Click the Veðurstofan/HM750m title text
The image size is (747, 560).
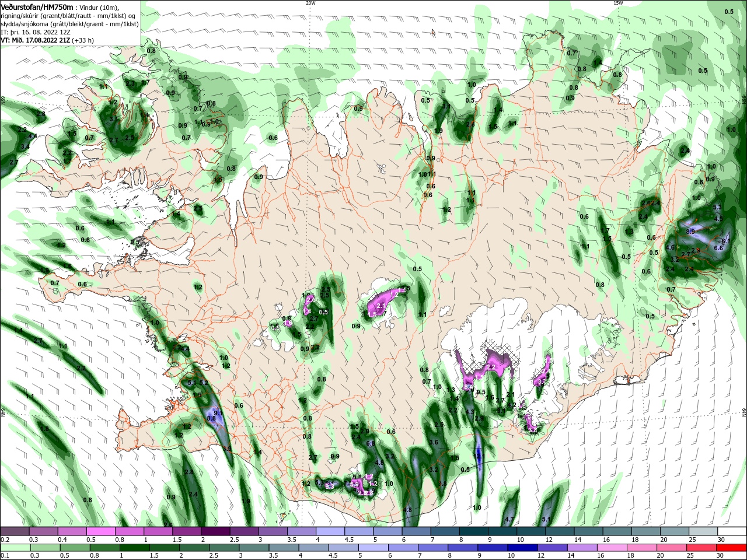tap(37, 6)
